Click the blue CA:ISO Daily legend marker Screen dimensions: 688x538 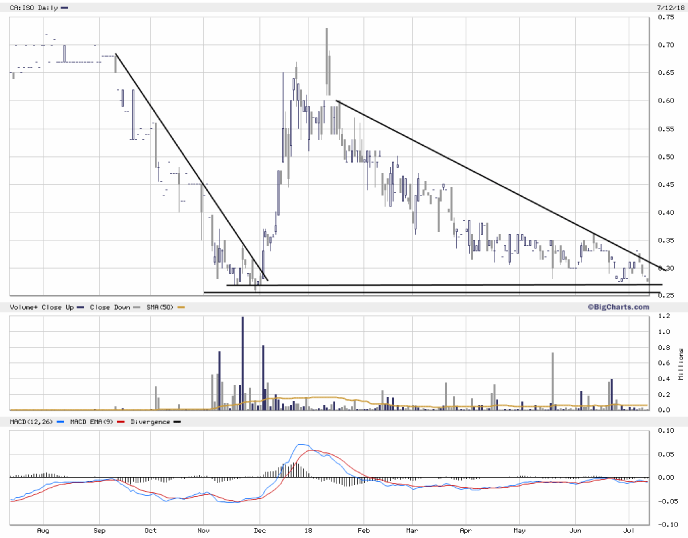point(65,7)
